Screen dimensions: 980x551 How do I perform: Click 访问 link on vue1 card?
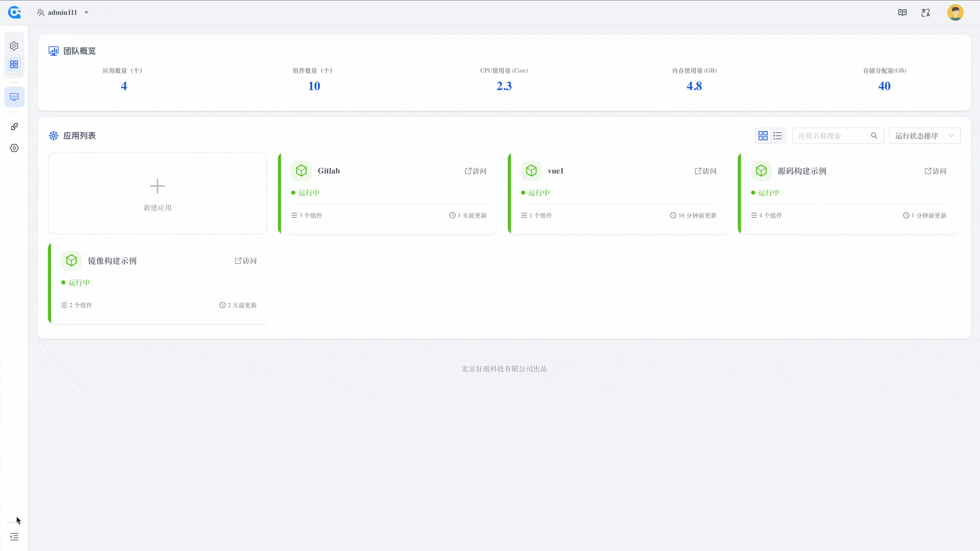[x=706, y=171]
